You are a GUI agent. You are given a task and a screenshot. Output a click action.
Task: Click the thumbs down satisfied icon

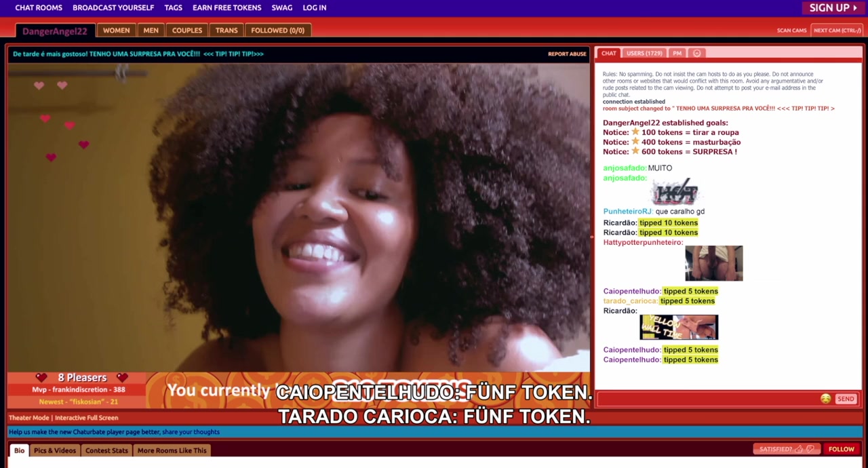(x=810, y=449)
